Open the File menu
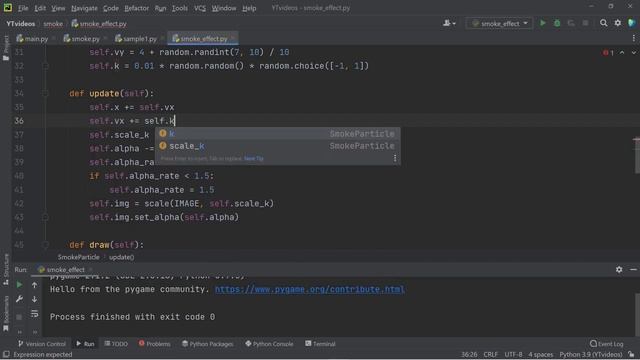This screenshot has height=360, width=640. [23, 8]
